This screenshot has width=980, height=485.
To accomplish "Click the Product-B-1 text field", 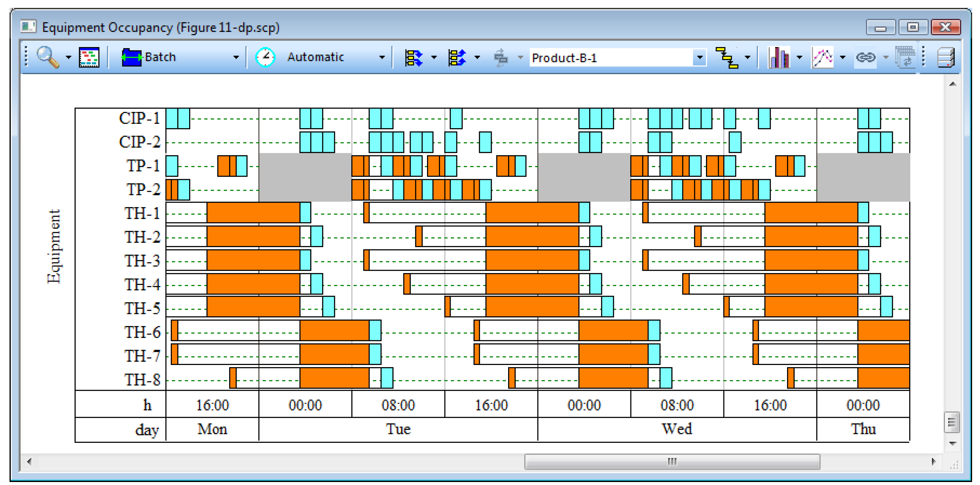I will (611, 58).
